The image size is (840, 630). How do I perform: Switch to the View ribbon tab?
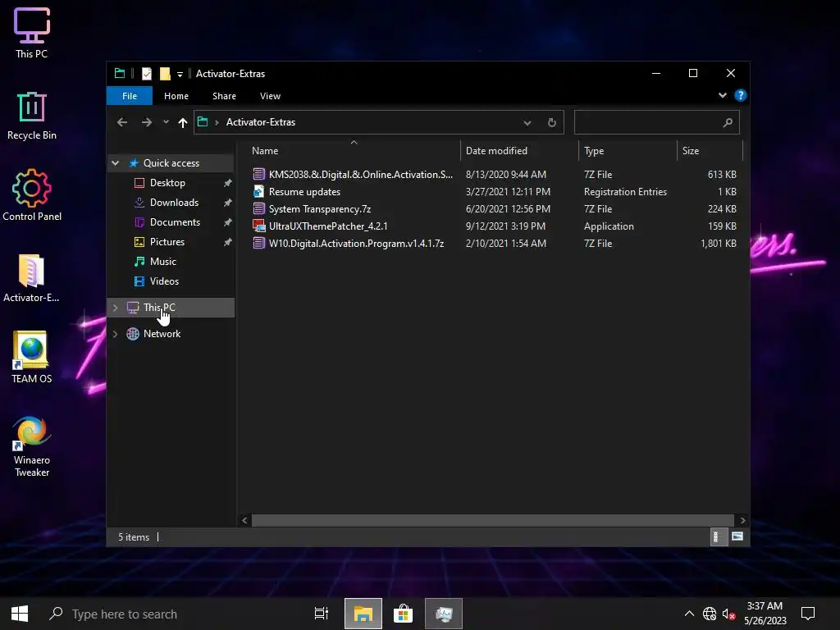(270, 96)
